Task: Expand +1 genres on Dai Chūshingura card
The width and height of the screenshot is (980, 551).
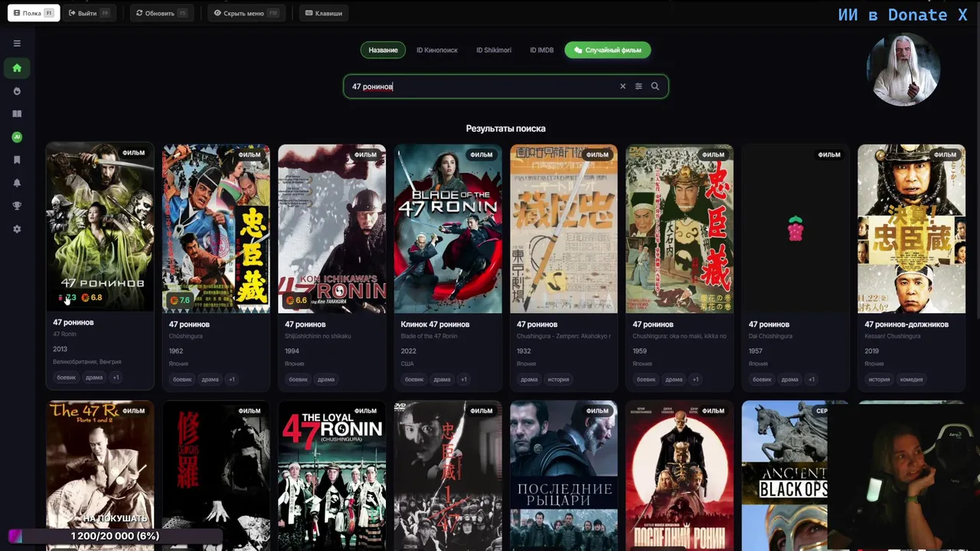Action: point(812,380)
